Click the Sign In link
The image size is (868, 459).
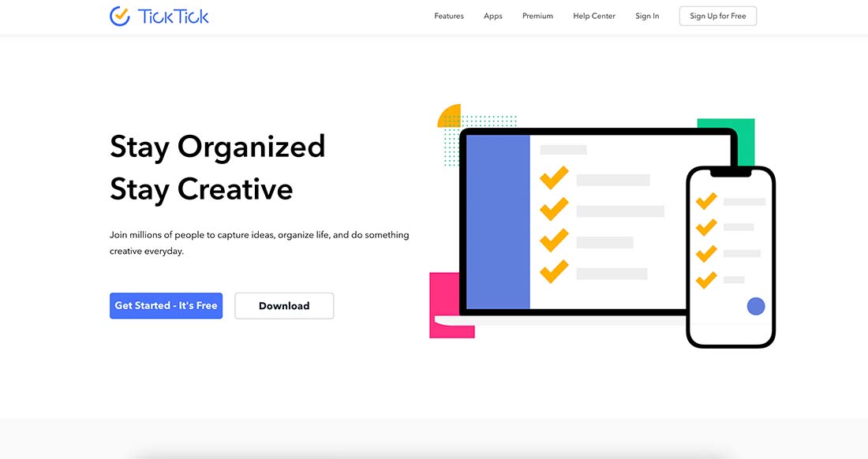pos(647,16)
